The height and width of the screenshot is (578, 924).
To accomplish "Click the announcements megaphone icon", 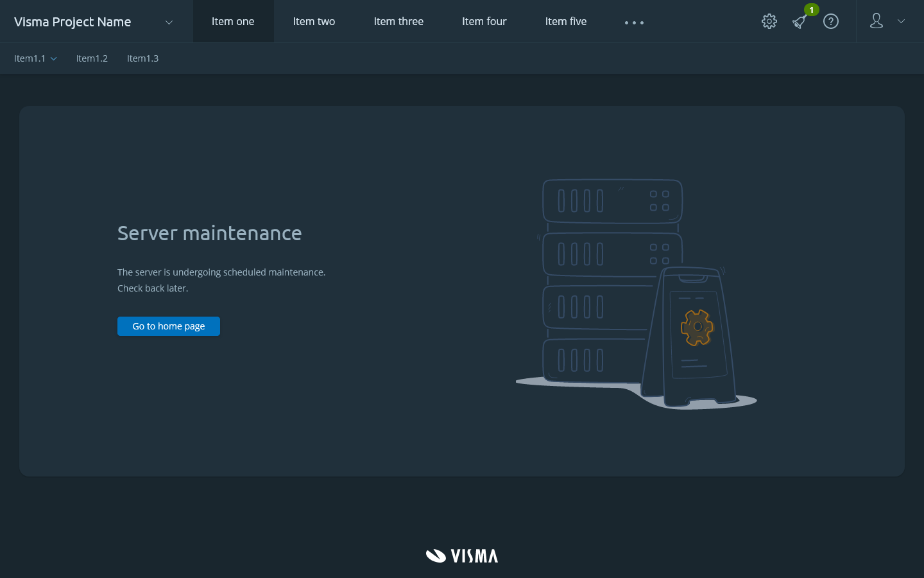I will tap(799, 22).
